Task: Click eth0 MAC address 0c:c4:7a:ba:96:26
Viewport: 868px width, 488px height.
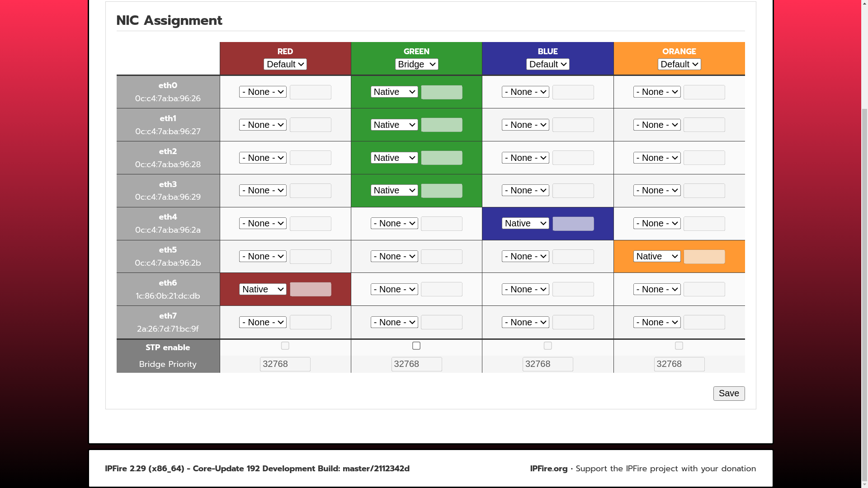Action: point(168,99)
